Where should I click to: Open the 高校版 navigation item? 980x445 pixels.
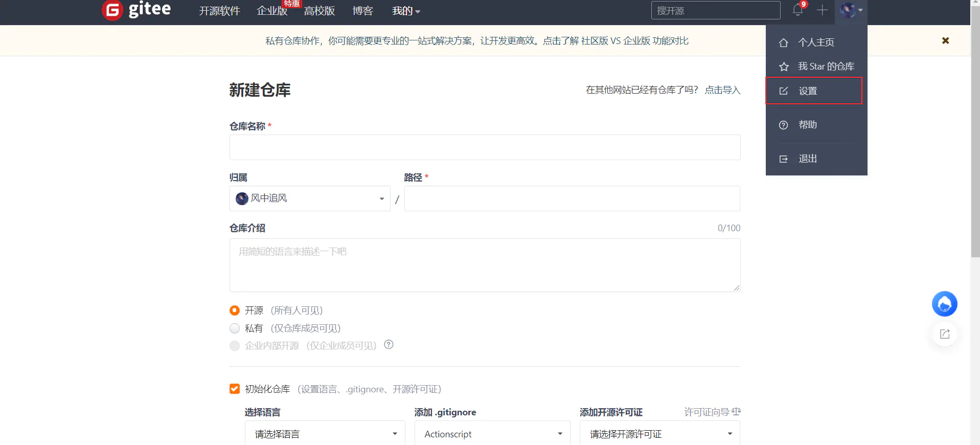coord(320,11)
